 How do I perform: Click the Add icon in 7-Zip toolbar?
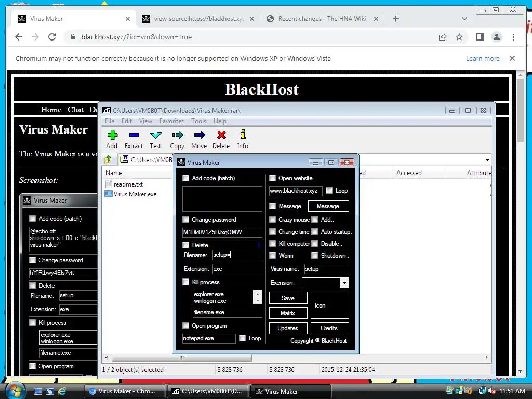[x=112, y=135]
